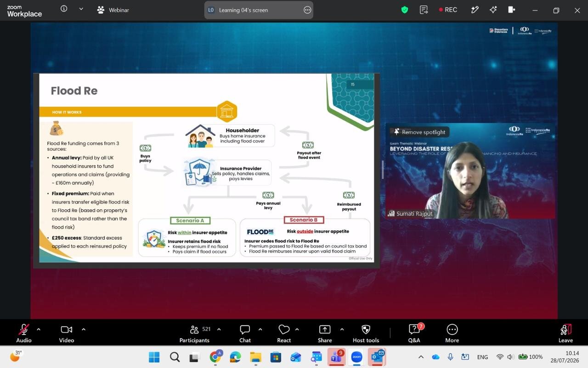Click the Webinar people icon in title bar
This screenshot has height=368, width=588.
click(x=101, y=10)
